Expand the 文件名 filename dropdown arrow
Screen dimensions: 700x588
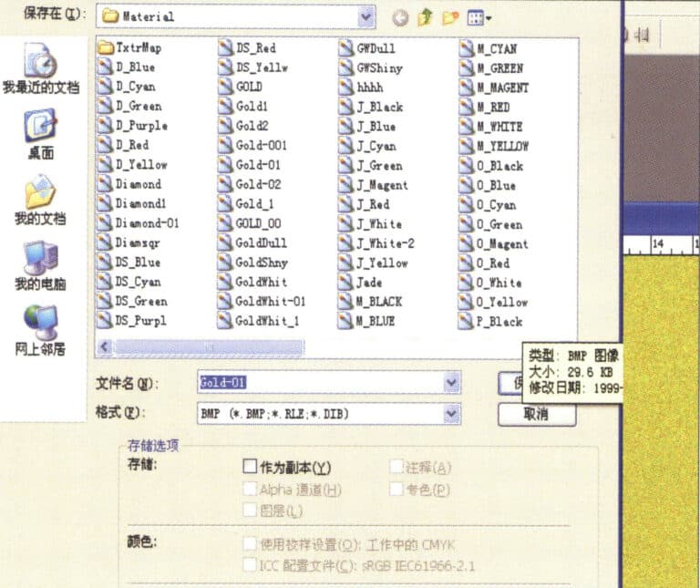point(451,382)
